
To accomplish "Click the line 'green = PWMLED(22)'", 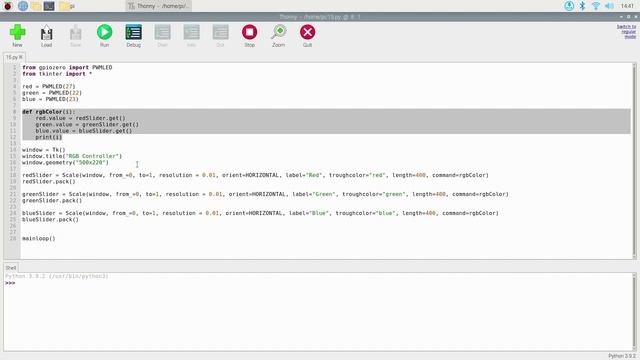I will coord(52,93).
